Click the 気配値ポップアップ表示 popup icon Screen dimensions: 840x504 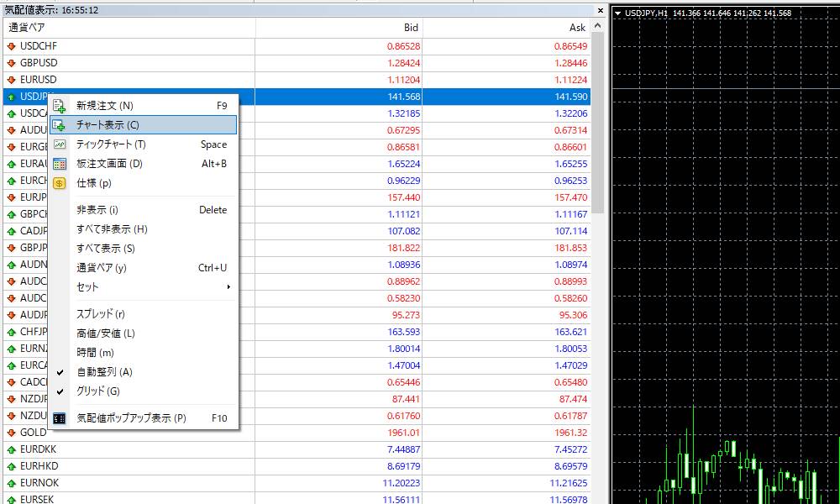tap(60, 417)
